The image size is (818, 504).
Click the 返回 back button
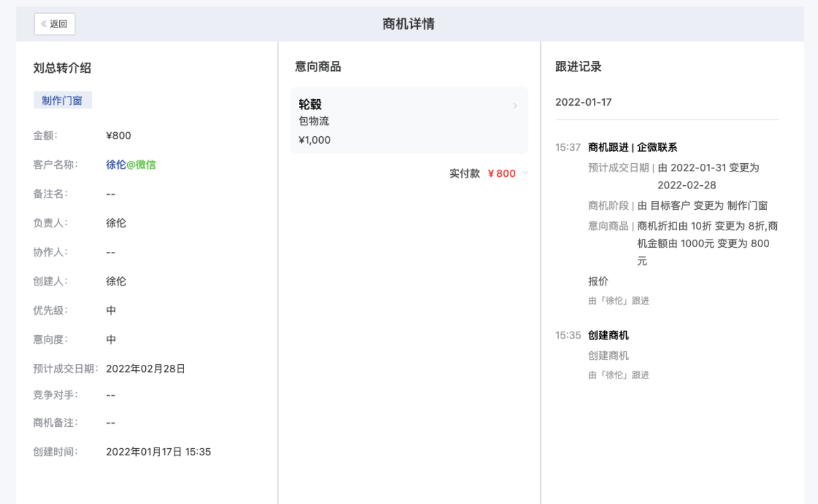coord(55,24)
